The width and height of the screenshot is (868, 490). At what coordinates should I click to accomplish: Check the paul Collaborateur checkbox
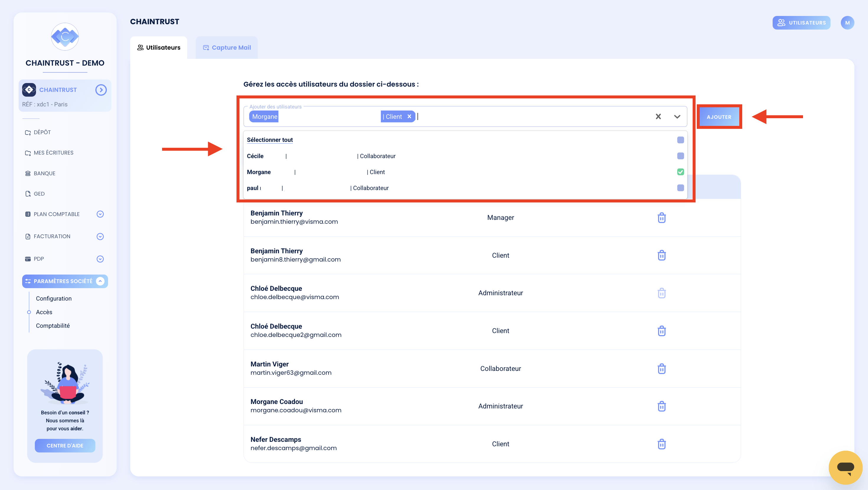point(680,188)
